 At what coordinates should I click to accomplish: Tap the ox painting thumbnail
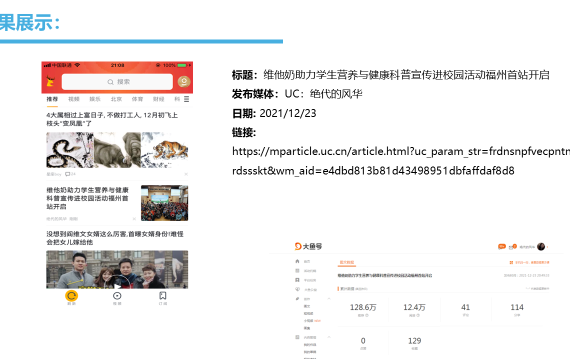coord(117,150)
